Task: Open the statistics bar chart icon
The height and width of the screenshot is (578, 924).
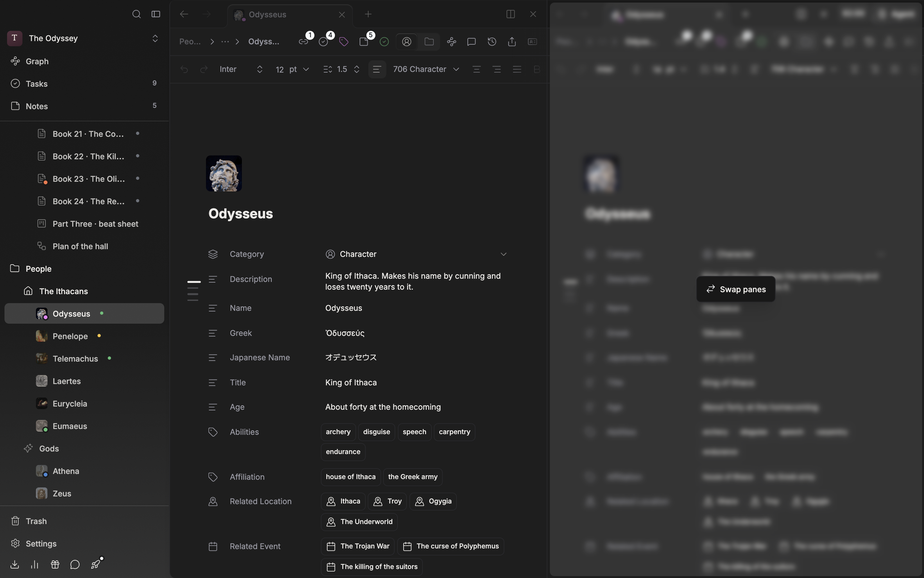Action: click(x=35, y=564)
